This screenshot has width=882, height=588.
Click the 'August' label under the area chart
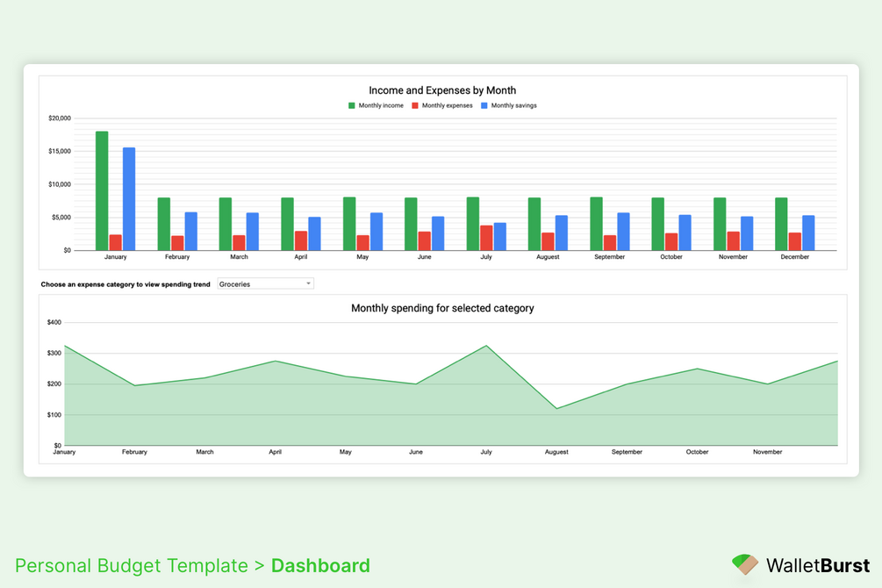click(556, 452)
